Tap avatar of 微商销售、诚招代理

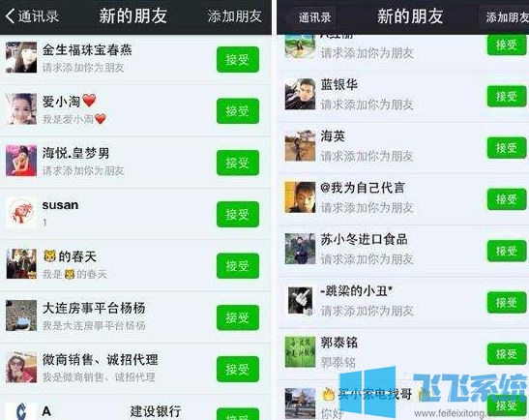[21, 367]
